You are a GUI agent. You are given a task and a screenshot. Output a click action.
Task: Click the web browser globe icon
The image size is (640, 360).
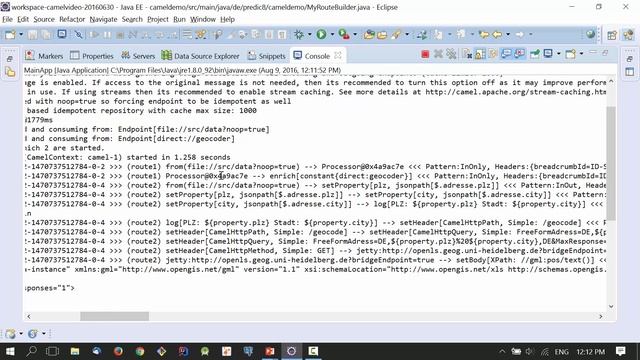point(590,35)
